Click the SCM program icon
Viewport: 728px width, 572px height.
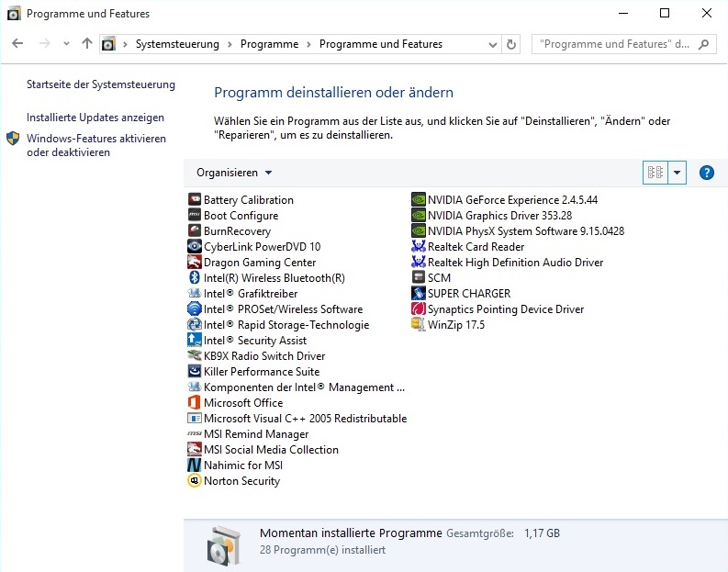click(x=419, y=277)
